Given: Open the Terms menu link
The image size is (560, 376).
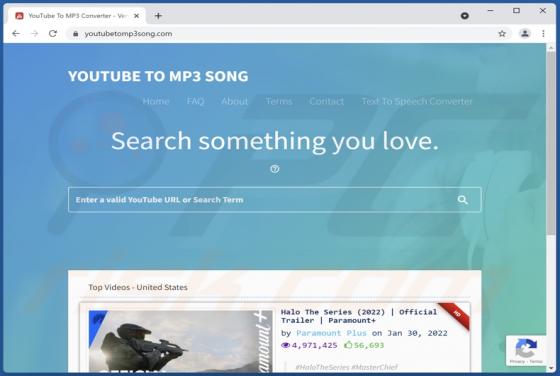Looking at the screenshot, I should (x=279, y=101).
